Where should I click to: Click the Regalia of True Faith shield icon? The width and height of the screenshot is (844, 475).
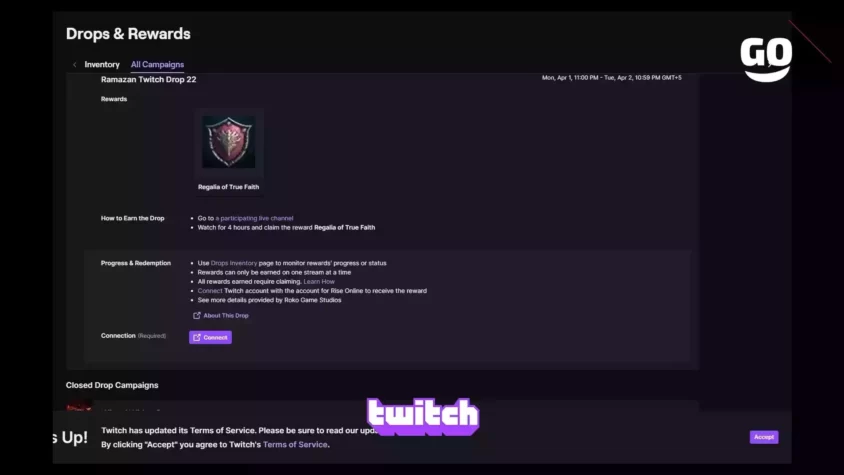point(229,142)
